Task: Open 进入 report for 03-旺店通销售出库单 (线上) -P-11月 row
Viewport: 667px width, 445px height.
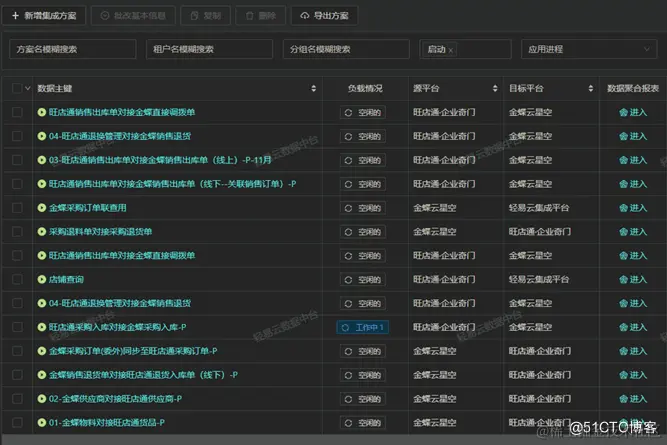Action: [633, 160]
